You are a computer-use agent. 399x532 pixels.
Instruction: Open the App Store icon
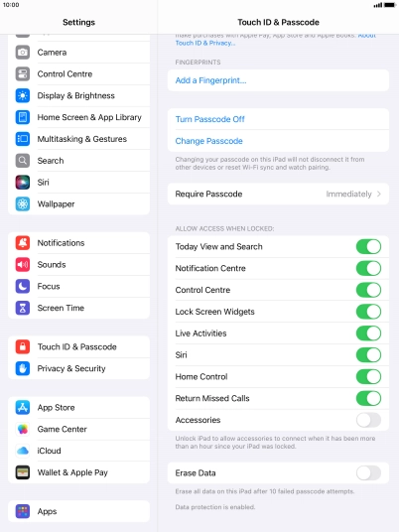pyautogui.click(x=23, y=408)
